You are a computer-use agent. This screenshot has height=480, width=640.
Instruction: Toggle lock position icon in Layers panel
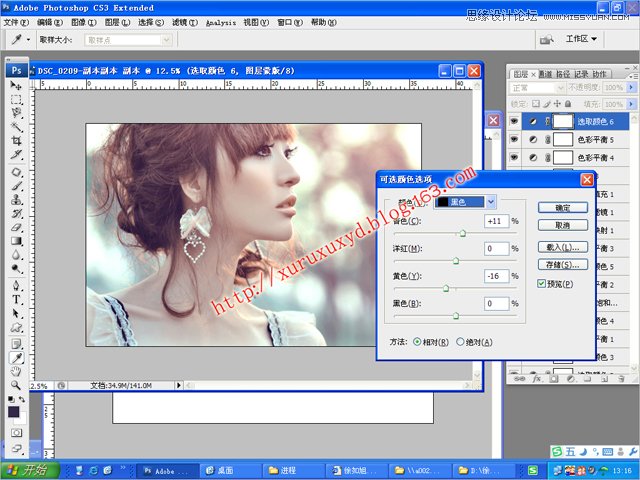pyautogui.click(x=557, y=104)
